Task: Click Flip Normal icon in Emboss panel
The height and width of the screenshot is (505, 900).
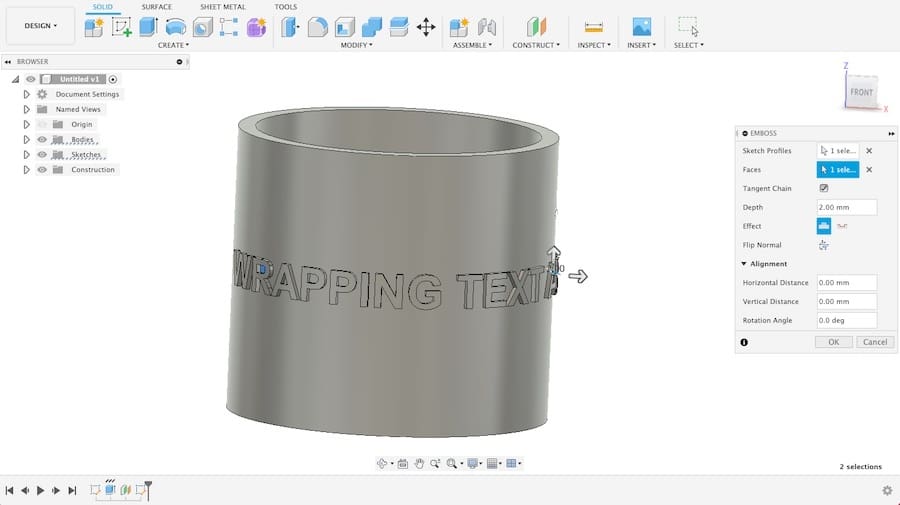Action: click(824, 245)
